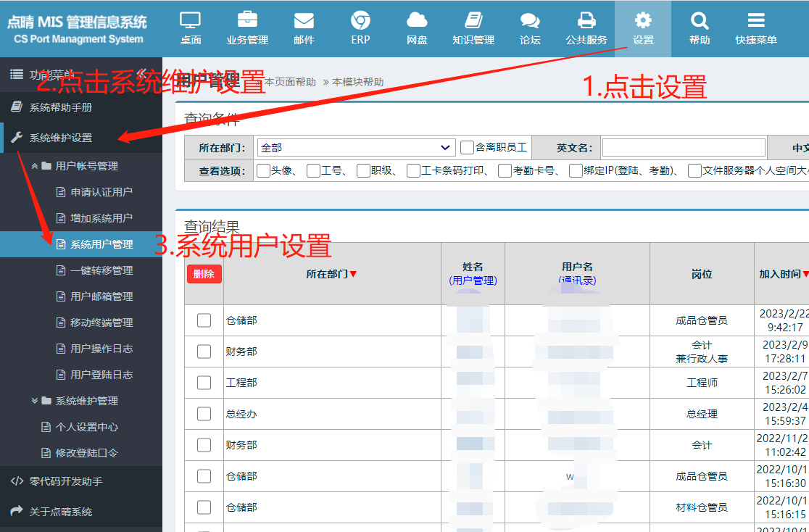Viewport: 809px width, 532px height.
Task: Select 系统维护设置 in the sidebar
Action: tap(61, 138)
